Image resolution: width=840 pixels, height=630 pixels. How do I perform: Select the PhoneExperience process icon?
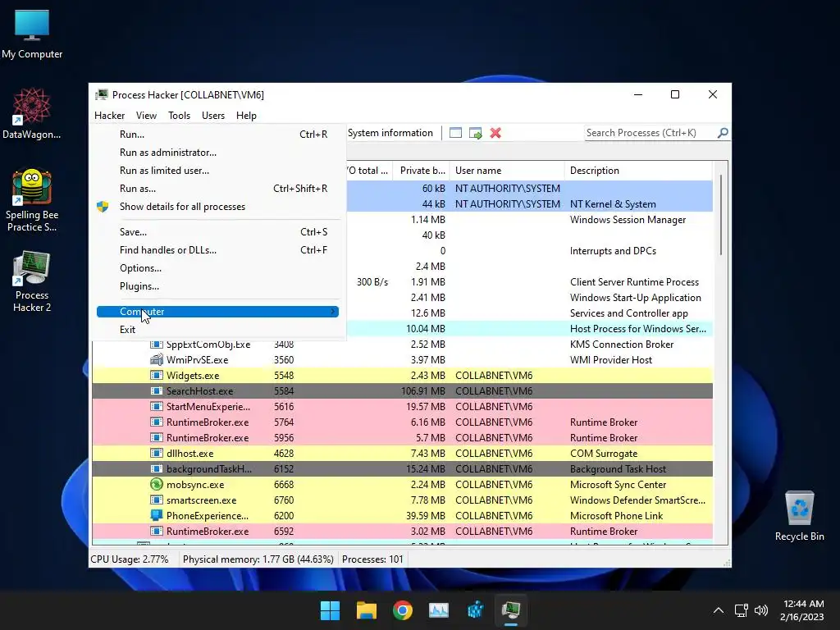157,515
